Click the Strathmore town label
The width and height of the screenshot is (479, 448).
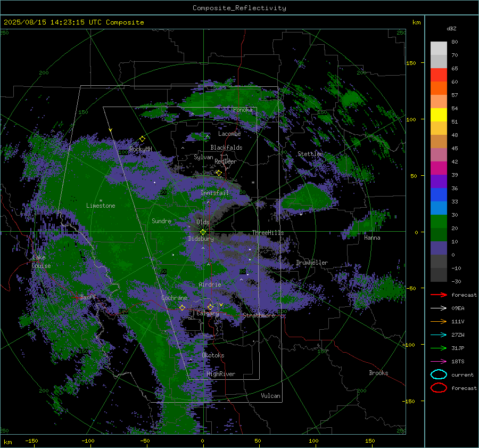click(x=259, y=315)
